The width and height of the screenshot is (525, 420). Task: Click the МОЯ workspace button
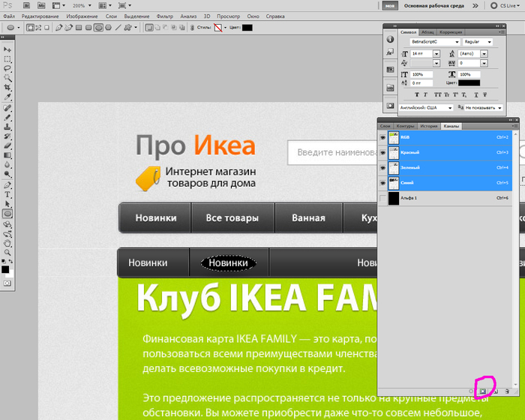390,6
